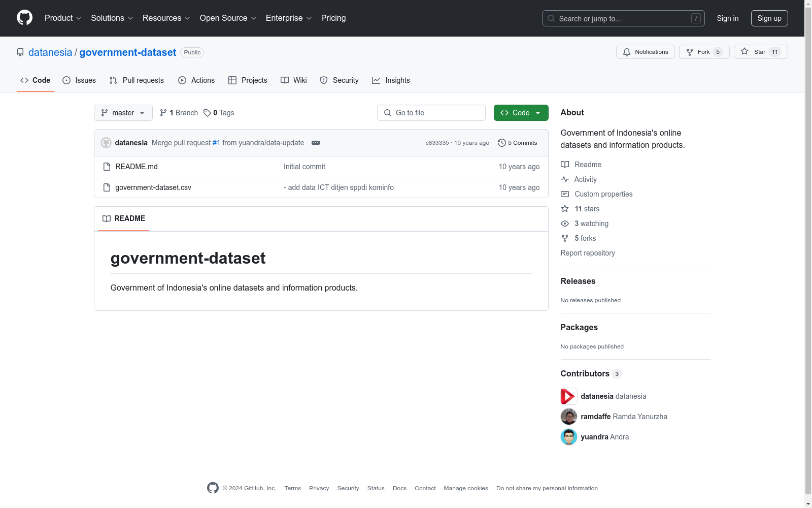The width and height of the screenshot is (812, 508).
Task: Expand the Enterprise menu
Action: click(289, 18)
